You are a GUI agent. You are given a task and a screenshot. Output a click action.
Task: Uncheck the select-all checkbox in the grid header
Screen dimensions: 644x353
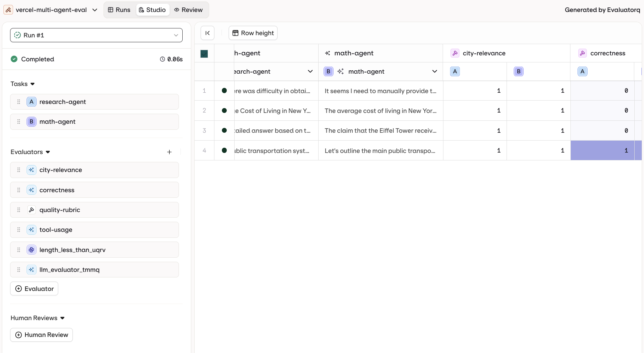(204, 53)
